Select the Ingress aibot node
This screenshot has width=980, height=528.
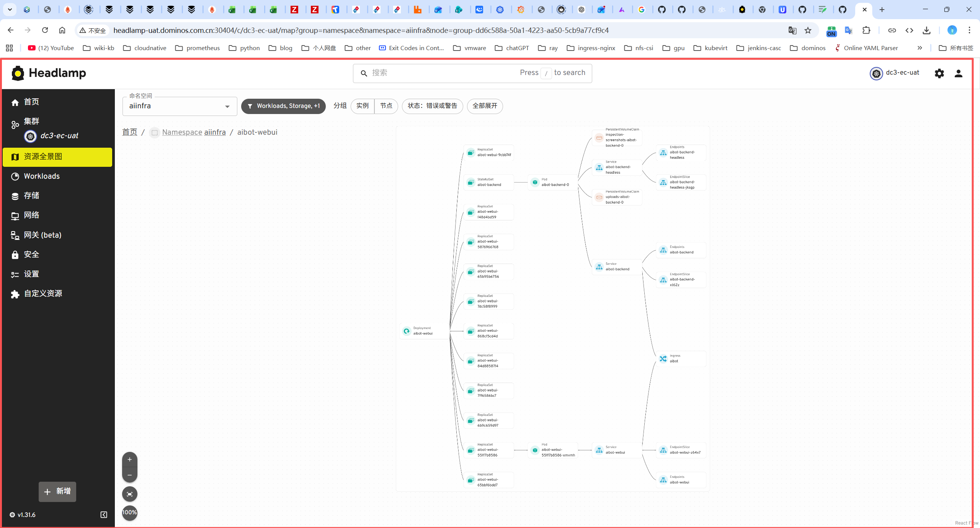point(681,359)
